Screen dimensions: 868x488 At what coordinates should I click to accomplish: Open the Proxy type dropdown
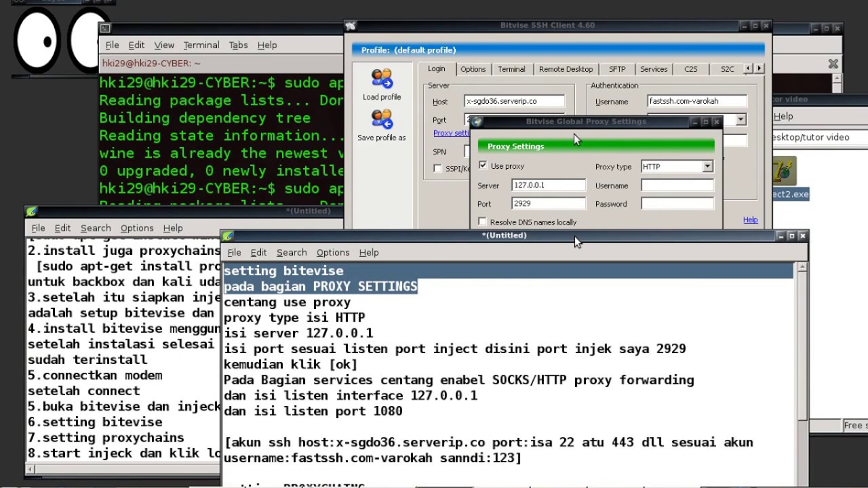(x=707, y=167)
